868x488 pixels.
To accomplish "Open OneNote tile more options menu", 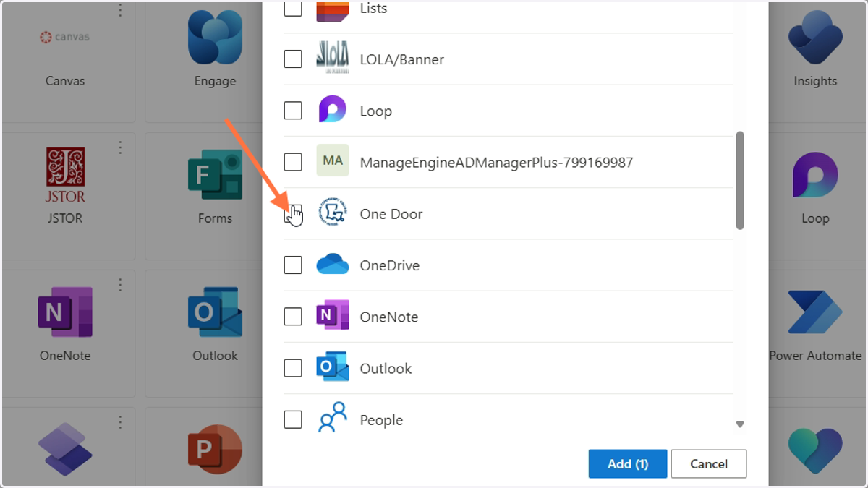I will click(x=120, y=285).
